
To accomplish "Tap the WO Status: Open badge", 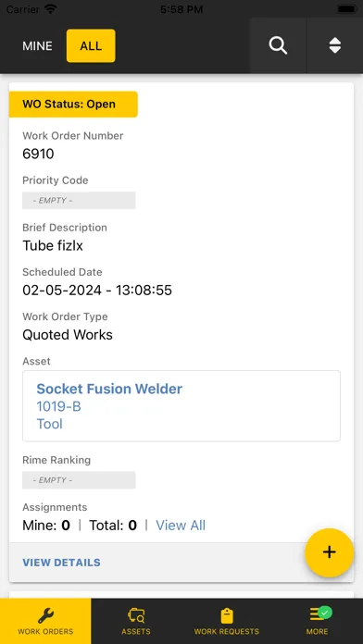I will (x=73, y=105).
